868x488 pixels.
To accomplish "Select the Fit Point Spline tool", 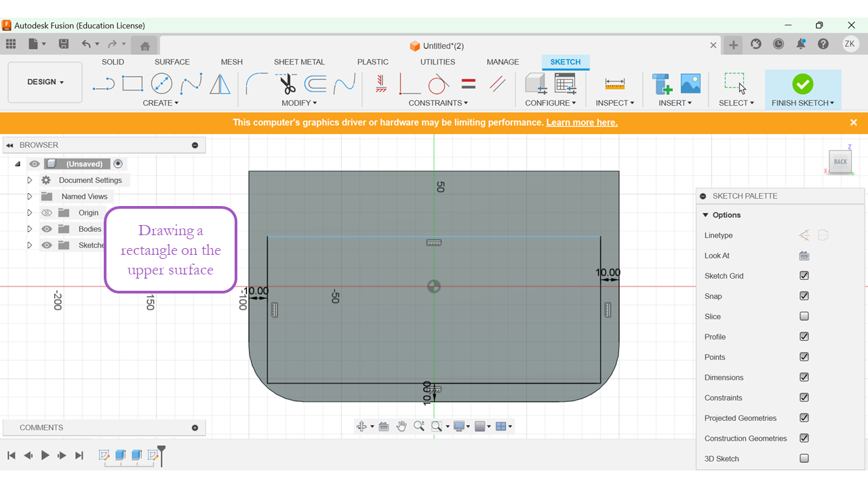I will pyautogui.click(x=191, y=84).
